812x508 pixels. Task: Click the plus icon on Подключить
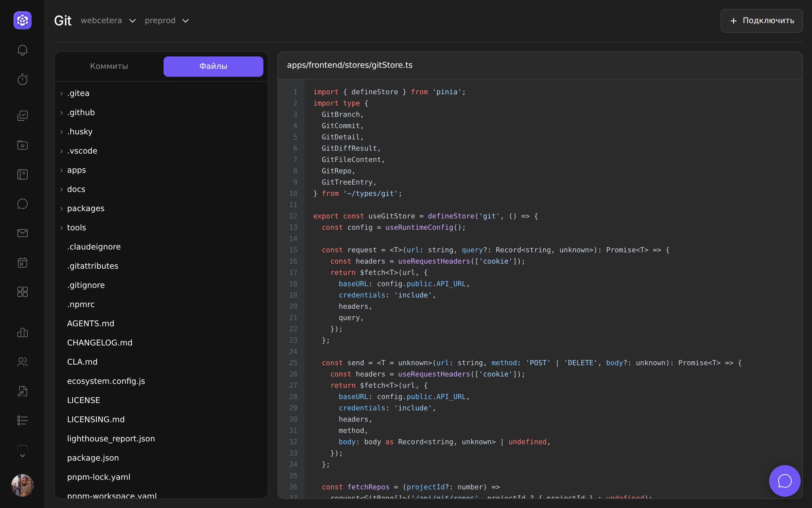[x=734, y=21]
